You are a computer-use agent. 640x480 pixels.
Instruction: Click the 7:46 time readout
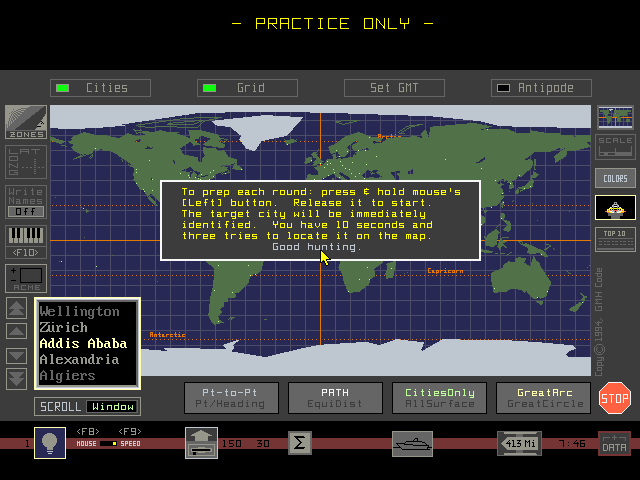point(572,443)
